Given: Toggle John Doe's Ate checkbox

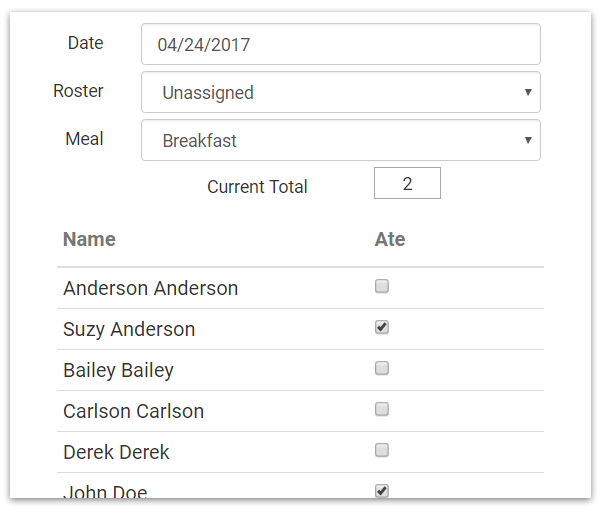Looking at the screenshot, I should [x=382, y=490].
